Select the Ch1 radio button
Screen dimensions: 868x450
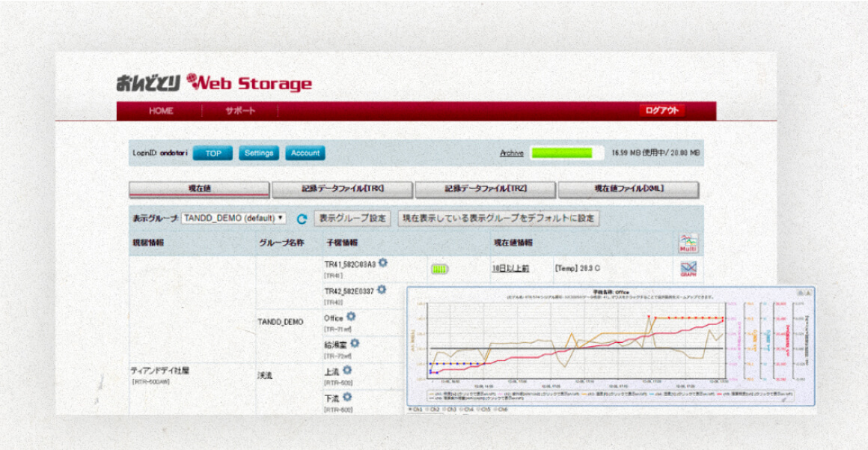click(410, 410)
